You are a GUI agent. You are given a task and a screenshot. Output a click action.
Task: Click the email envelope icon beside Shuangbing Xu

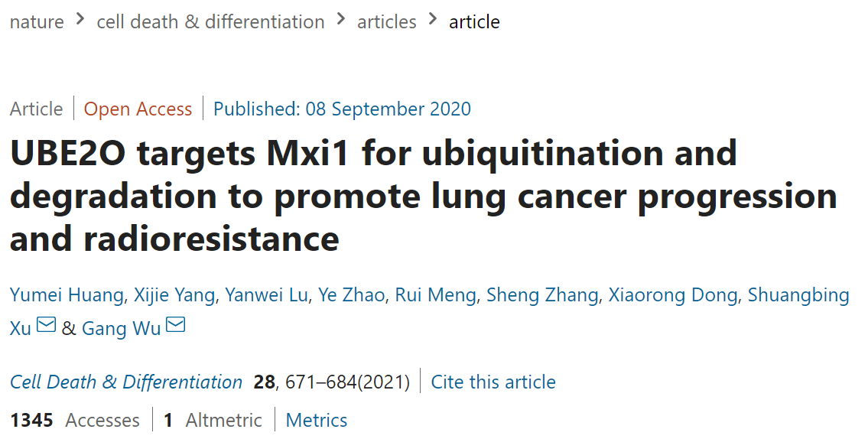click(46, 324)
